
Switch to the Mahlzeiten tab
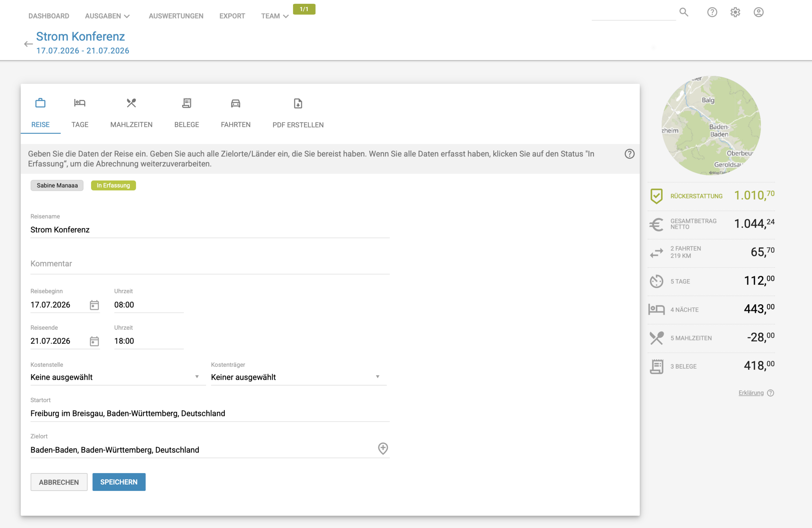131,113
